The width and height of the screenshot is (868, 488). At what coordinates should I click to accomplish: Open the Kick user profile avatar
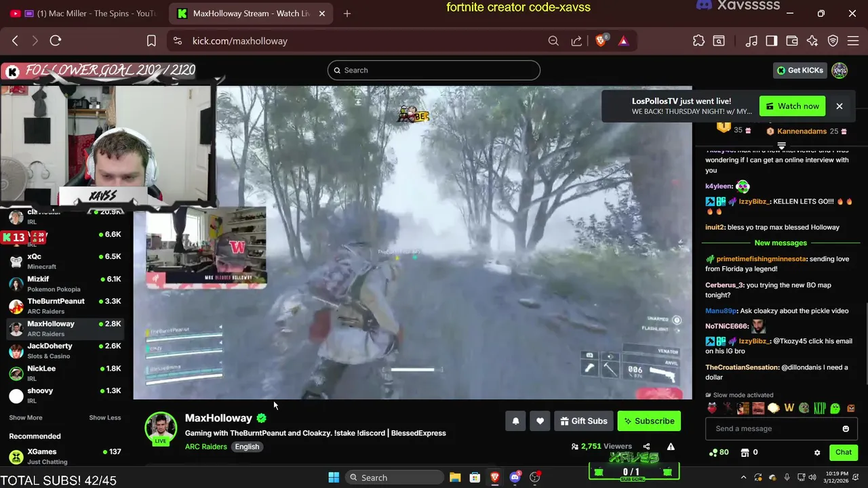(840, 70)
